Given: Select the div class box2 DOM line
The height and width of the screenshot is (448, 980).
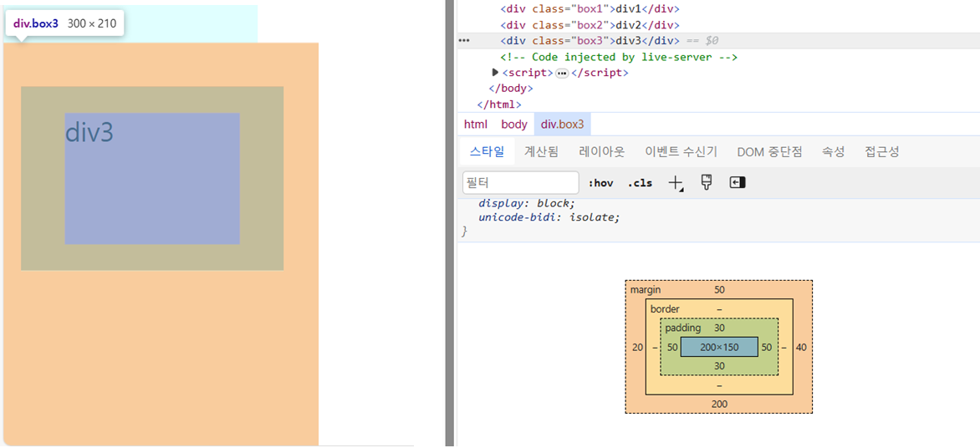Looking at the screenshot, I should [590, 25].
